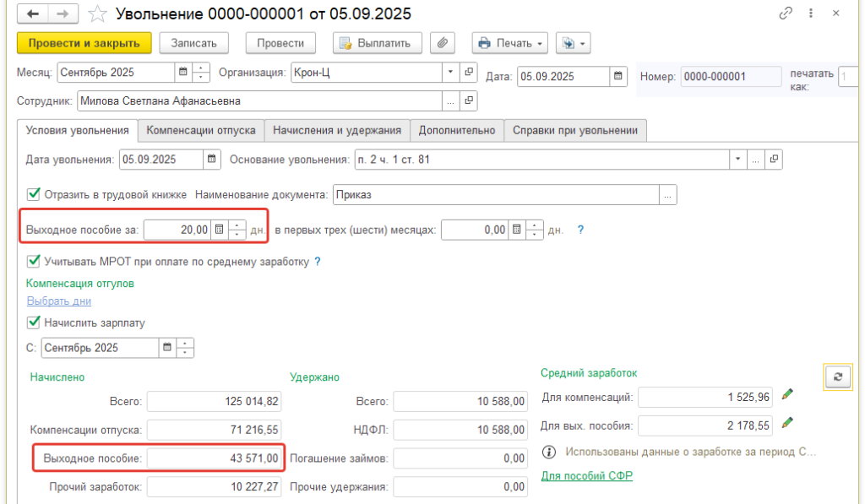The width and height of the screenshot is (865, 504).
Task: Uncheck Учитывать МРОТ при оплате по среднему заработку
Action: (35, 261)
